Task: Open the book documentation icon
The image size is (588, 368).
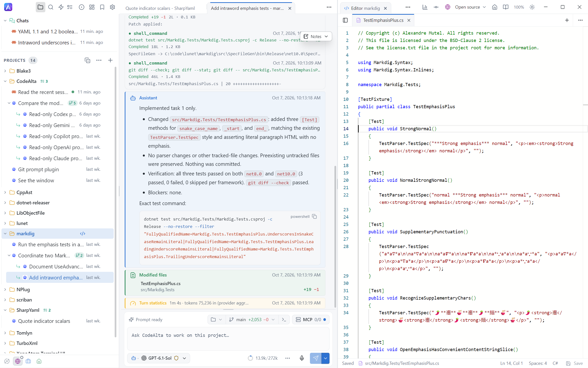Action: (x=505, y=7)
